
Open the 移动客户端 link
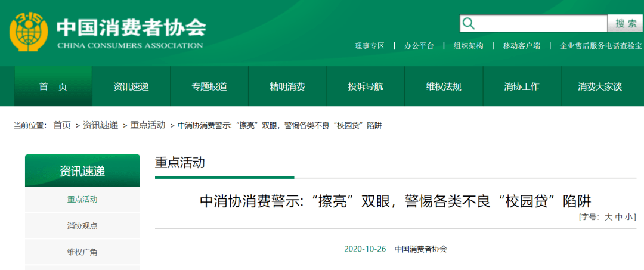tap(521, 46)
